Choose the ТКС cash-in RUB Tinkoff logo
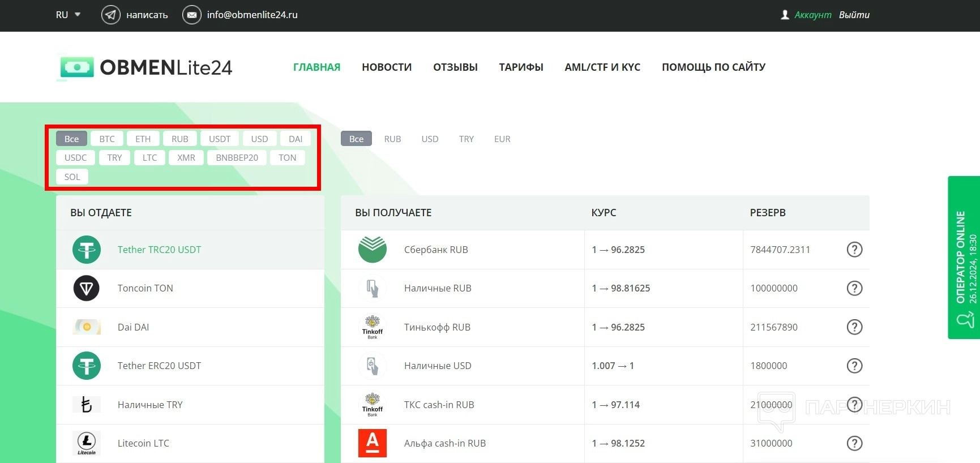The image size is (980, 463). point(373,405)
